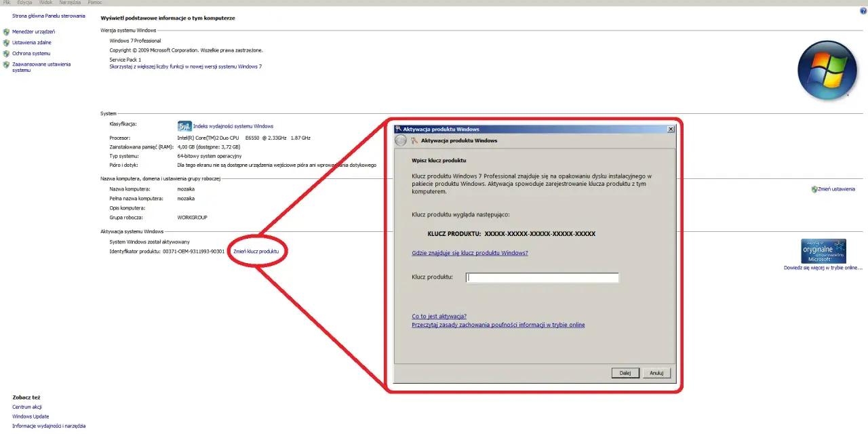Click the Service Pack 1 text

[125, 60]
